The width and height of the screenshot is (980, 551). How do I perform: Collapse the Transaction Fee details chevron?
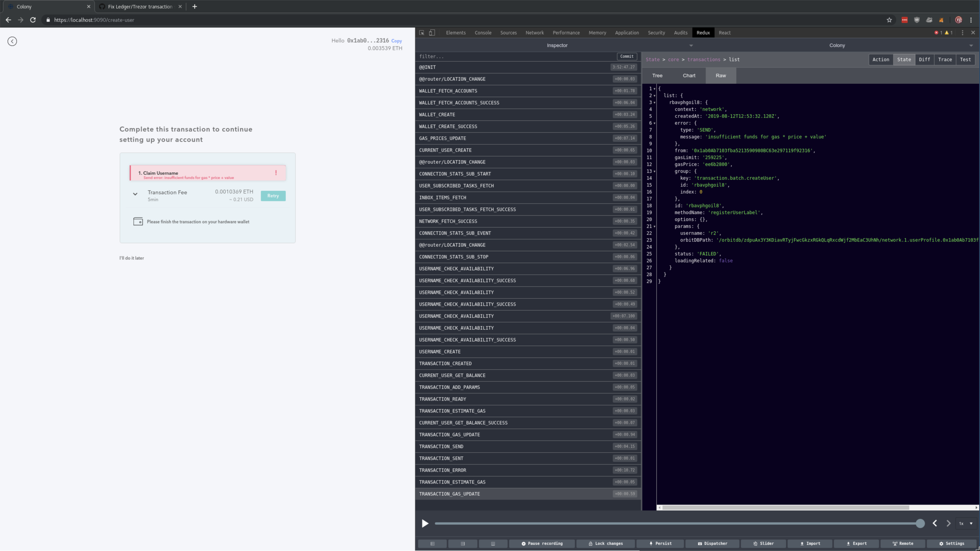(135, 194)
